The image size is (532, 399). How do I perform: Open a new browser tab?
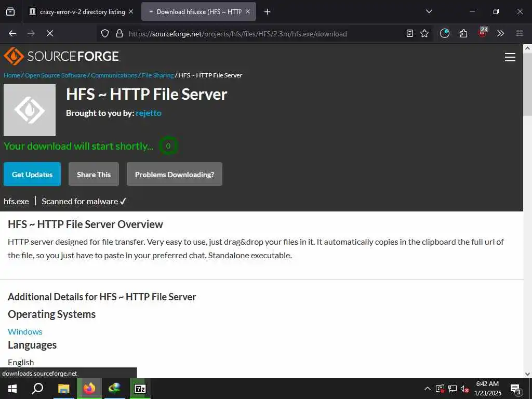[x=268, y=12]
